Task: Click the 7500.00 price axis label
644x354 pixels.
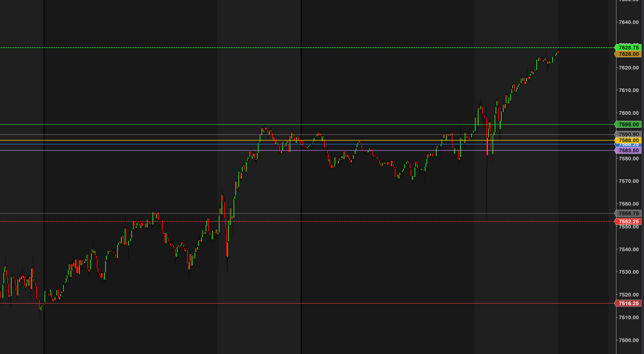Action: [x=629, y=340]
